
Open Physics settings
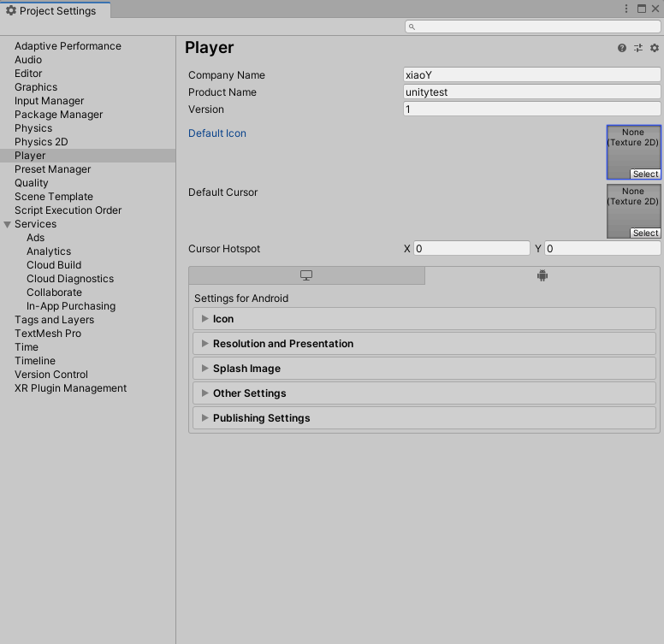[x=33, y=128]
